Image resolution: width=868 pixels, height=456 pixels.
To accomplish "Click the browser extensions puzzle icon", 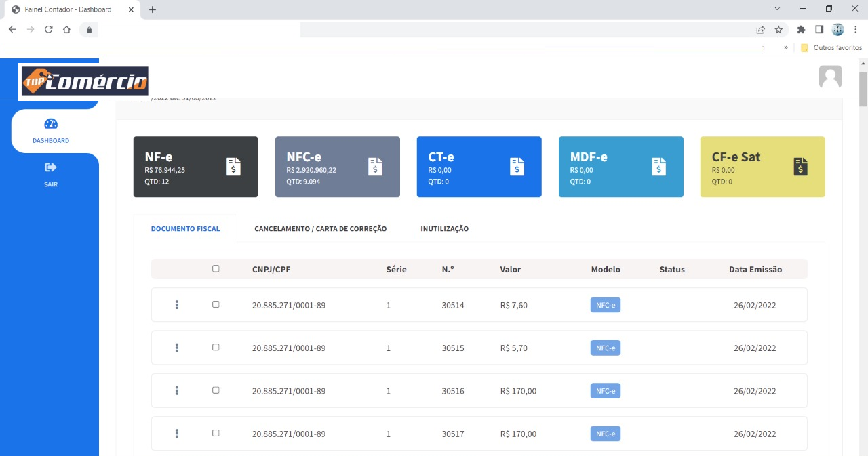I will click(x=801, y=29).
